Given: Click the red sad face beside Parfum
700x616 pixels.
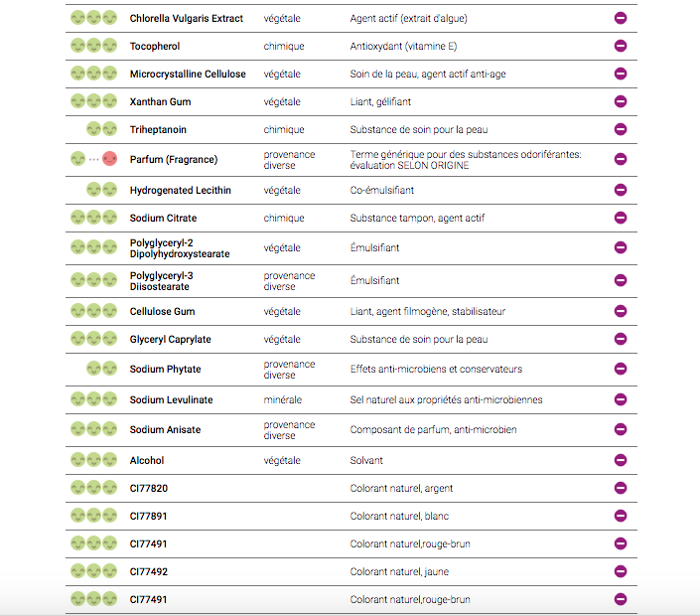Looking at the screenshot, I should click(x=109, y=159).
